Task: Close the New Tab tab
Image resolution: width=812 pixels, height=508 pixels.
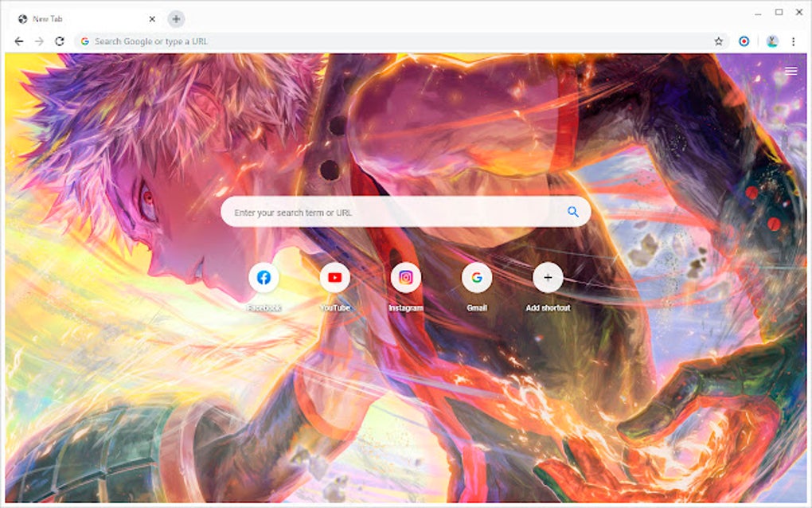Action: coord(152,19)
